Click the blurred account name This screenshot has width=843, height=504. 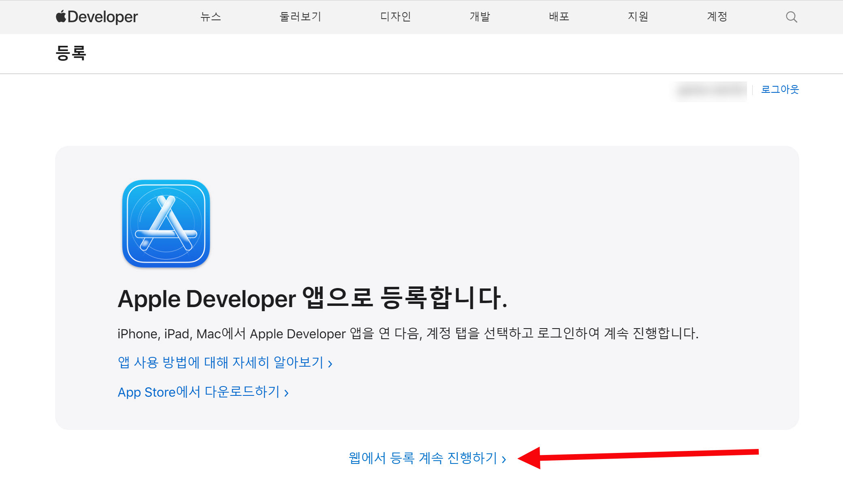click(x=712, y=90)
